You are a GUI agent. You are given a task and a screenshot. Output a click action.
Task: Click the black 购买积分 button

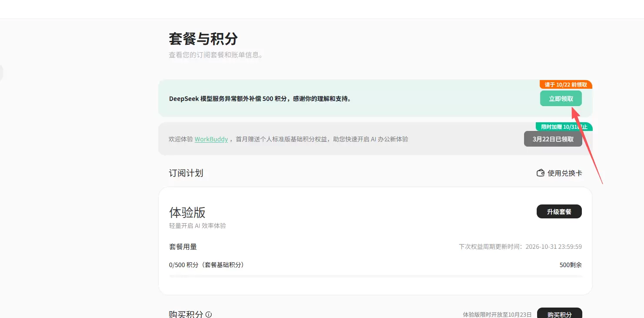pyautogui.click(x=559, y=314)
